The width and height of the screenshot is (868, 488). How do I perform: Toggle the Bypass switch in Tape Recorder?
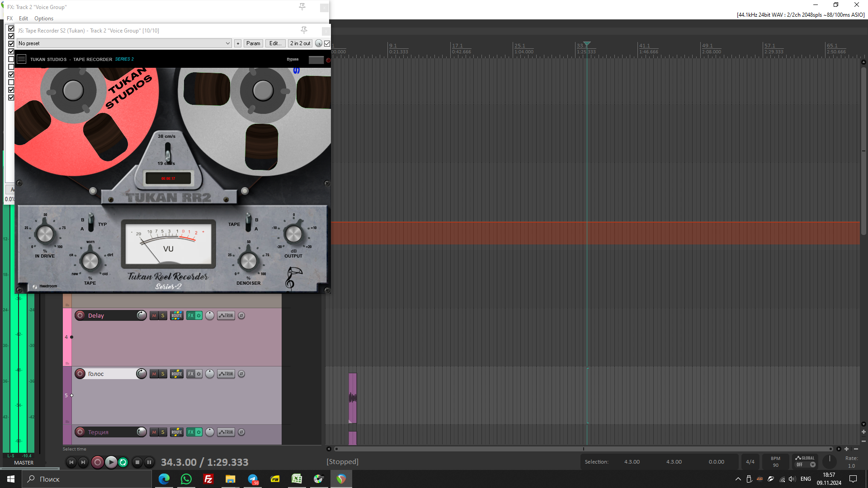click(316, 60)
